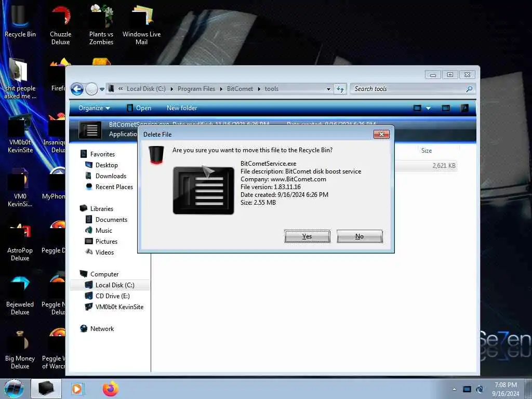The width and height of the screenshot is (532, 399).
Task: Open Plants vs Zombies desktop icon
Action: [x=101, y=25]
